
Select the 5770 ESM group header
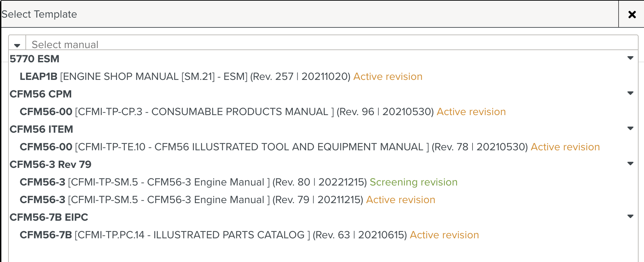(x=35, y=59)
